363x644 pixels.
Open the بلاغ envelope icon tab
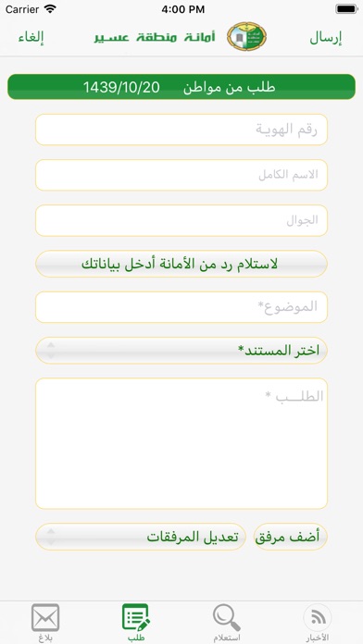tap(45, 617)
